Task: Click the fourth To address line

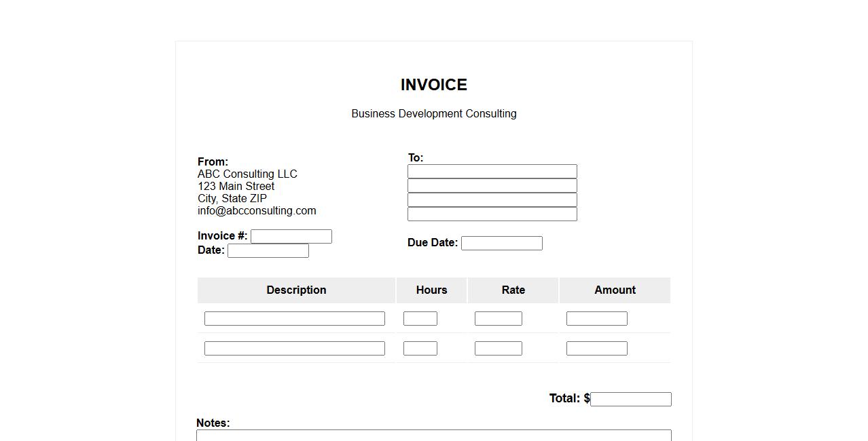Action: (492, 214)
